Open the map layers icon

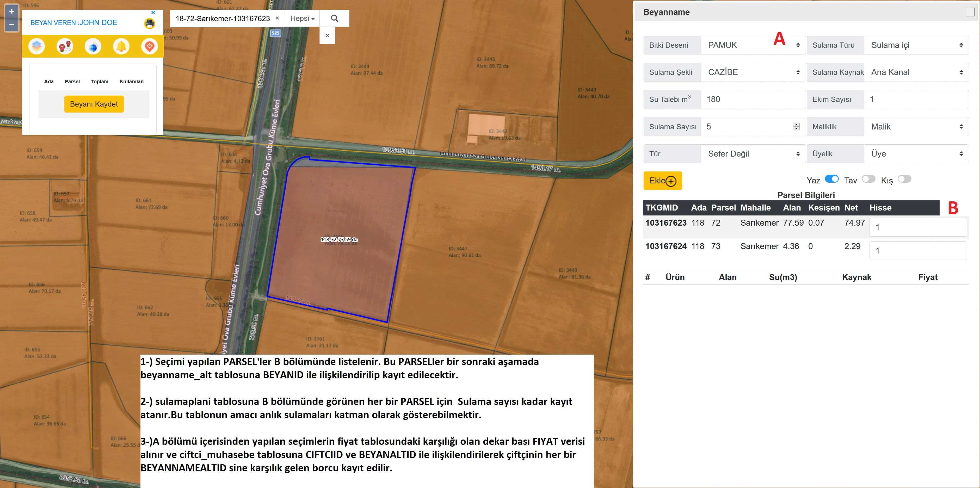(36, 46)
